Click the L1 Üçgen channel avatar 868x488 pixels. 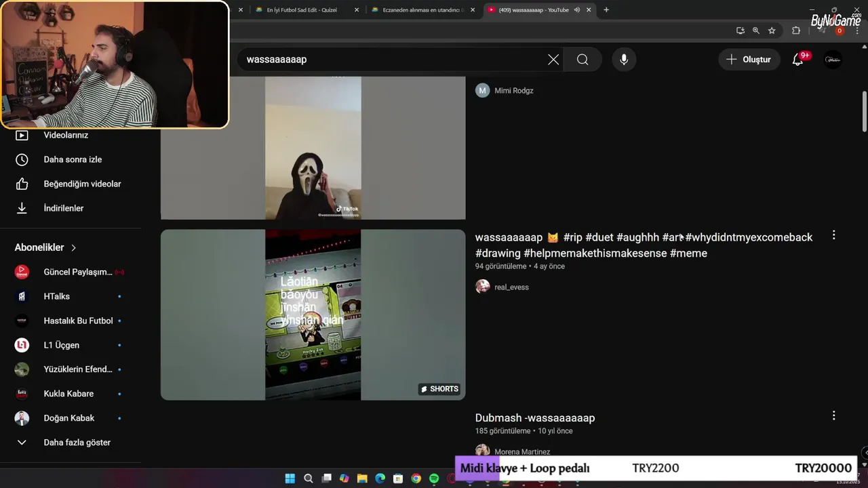(x=22, y=345)
